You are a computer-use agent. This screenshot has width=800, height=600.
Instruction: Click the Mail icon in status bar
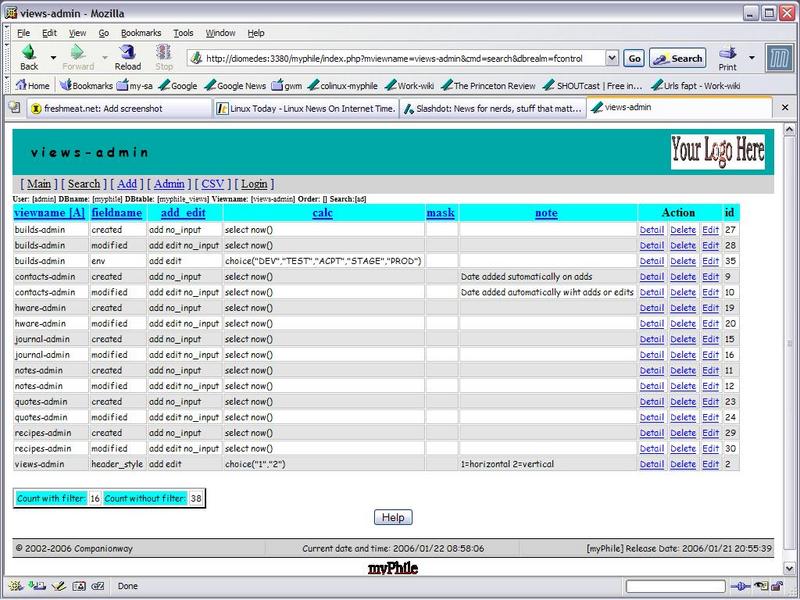point(36,586)
